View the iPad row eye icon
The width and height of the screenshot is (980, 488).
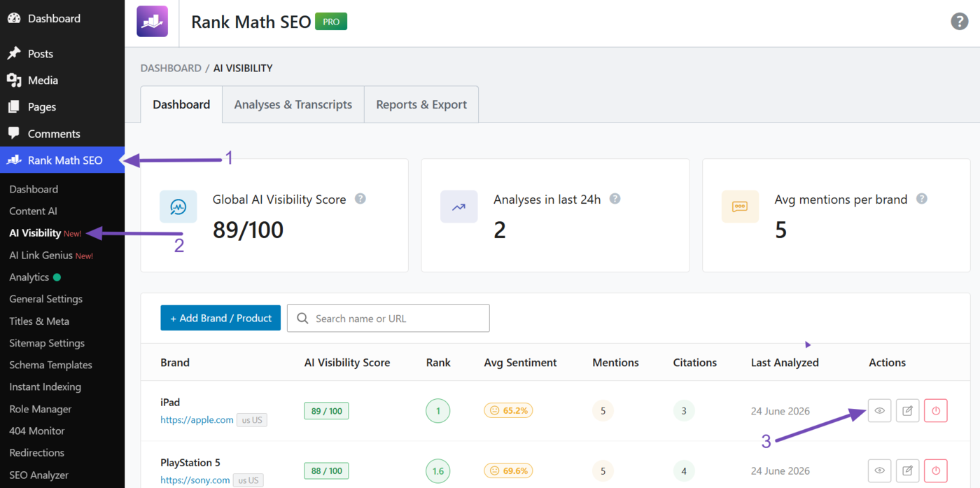pos(880,411)
